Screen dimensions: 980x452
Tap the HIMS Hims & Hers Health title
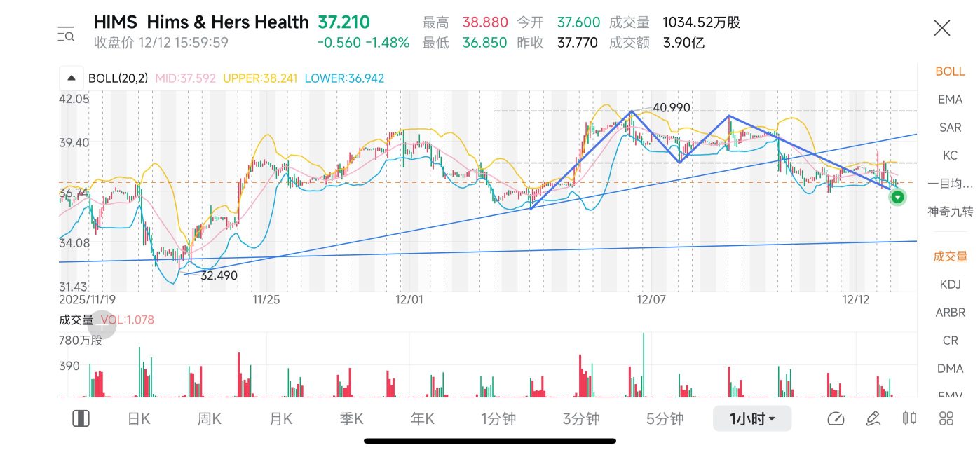click(x=201, y=22)
